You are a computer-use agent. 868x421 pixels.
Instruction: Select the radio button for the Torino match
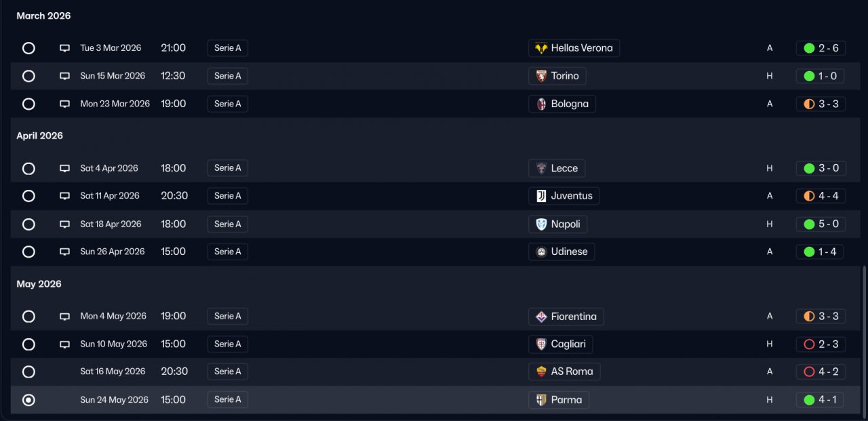(28, 76)
